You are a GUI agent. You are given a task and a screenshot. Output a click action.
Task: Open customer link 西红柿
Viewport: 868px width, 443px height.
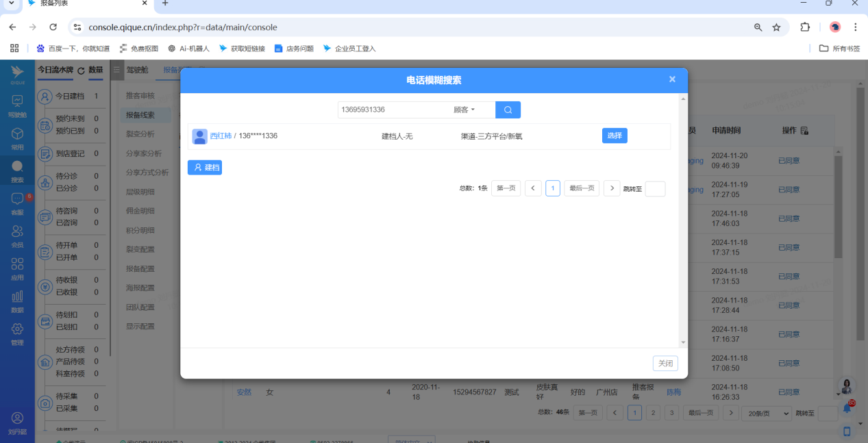pos(221,136)
